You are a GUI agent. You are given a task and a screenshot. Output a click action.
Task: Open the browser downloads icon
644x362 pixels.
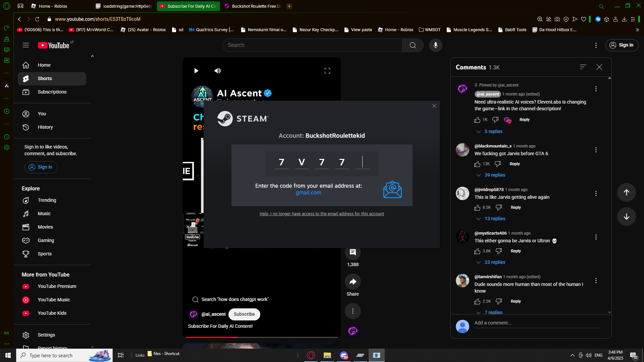point(624,19)
